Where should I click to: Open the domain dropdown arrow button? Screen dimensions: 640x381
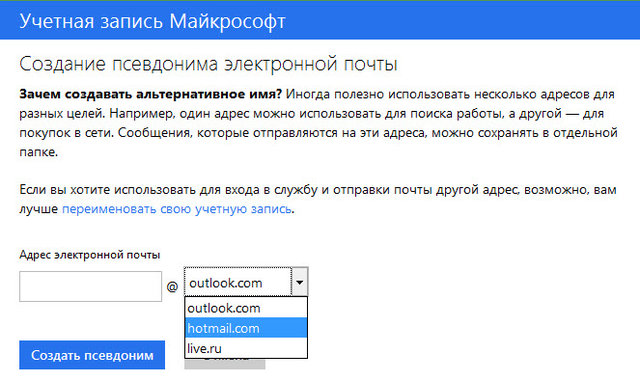[x=300, y=282]
